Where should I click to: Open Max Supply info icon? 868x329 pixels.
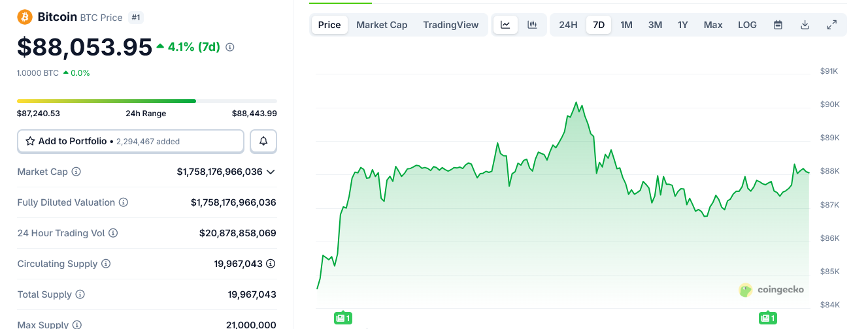77,324
